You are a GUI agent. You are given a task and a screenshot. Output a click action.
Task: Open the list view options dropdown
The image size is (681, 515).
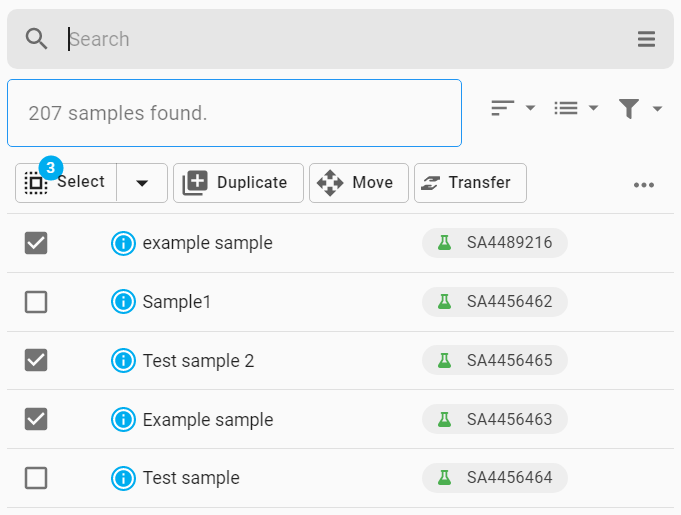click(x=576, y=108)
